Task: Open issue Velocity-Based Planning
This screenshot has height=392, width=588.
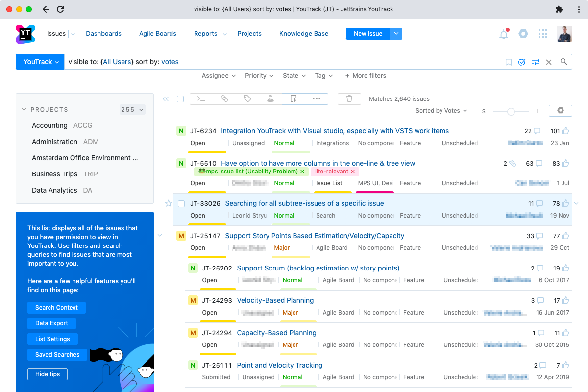Action: (275, 300)
